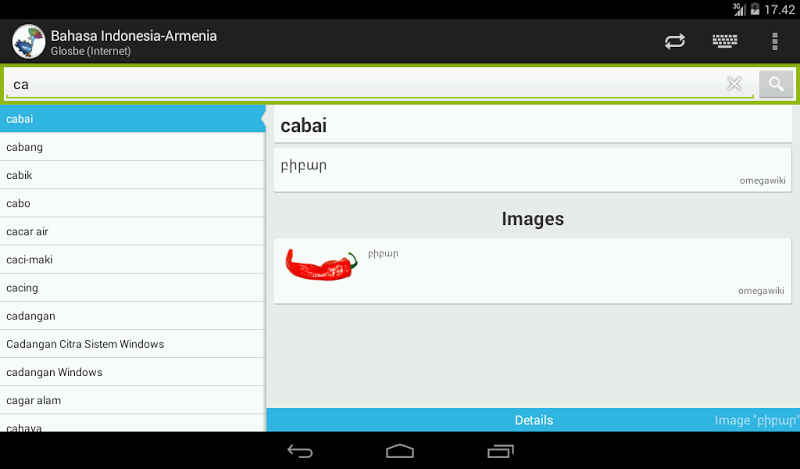The image size is (800, 469).
Task: Select the Details tab
Action: tap(534, 420)
